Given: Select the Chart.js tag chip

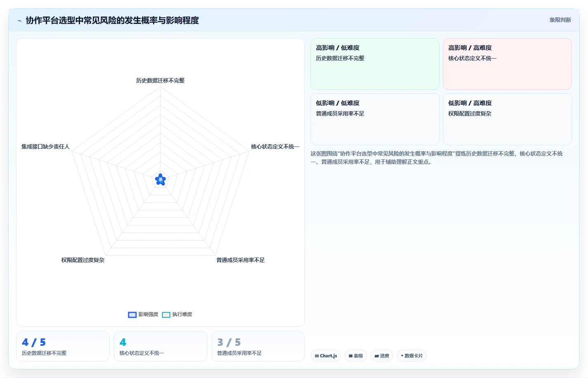Looking at the screenshot, I should point(326,356).
